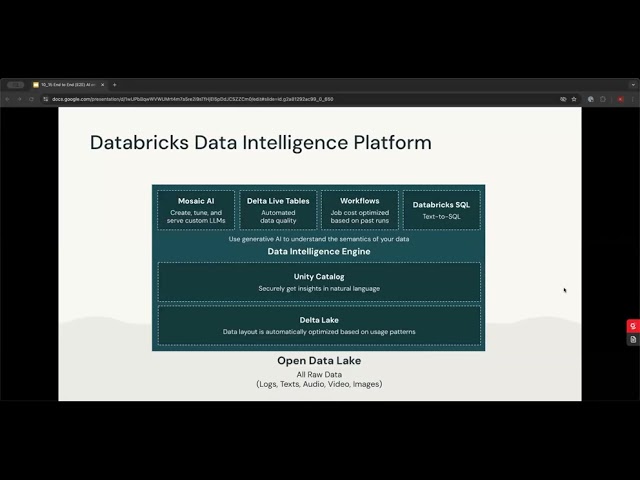Bookmark this page with the star icon
This screenshot has width=640, height=480.
coord(574,99)
